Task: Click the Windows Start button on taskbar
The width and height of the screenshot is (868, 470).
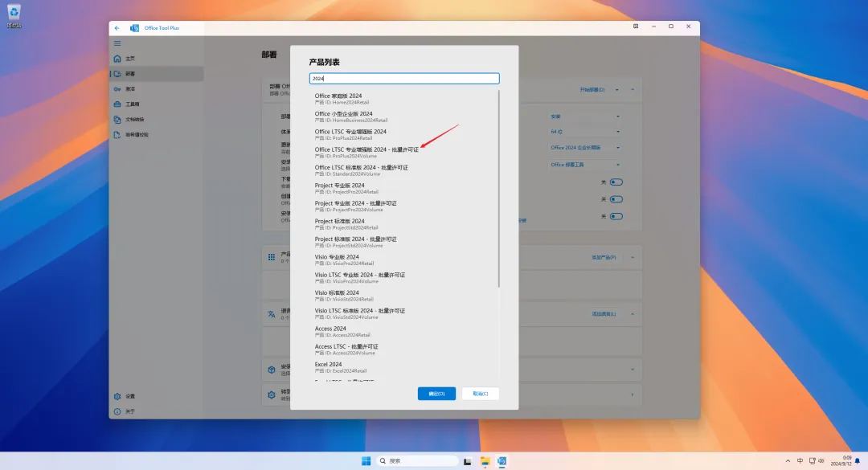Action: (366, 460)
